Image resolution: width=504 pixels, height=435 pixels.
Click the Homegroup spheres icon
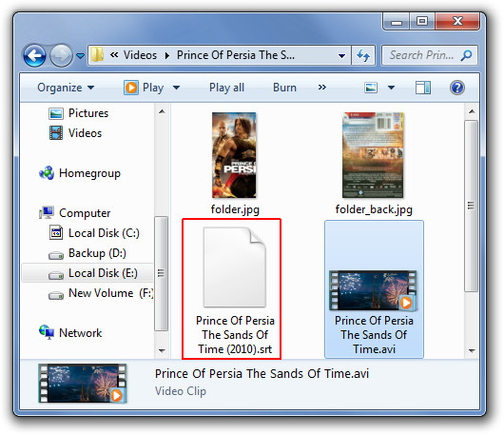pyautogui.click(x=47, y=173)
